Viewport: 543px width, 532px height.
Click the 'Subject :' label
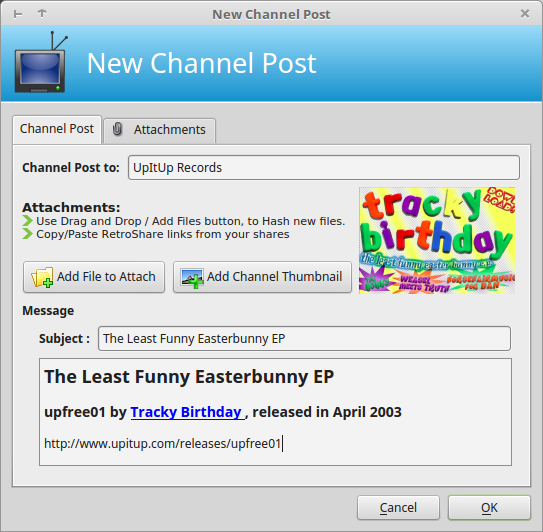tap(64, 338)
